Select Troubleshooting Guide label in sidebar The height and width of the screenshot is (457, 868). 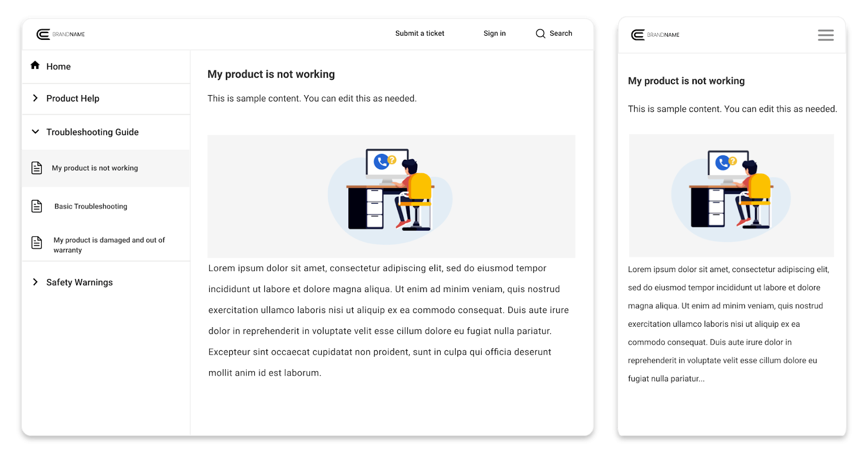click(x=92, y=132)
